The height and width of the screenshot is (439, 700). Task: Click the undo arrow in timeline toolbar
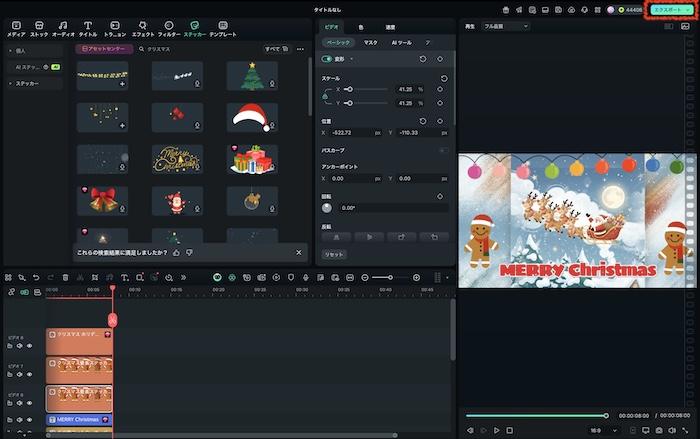[x=36, y=277]
